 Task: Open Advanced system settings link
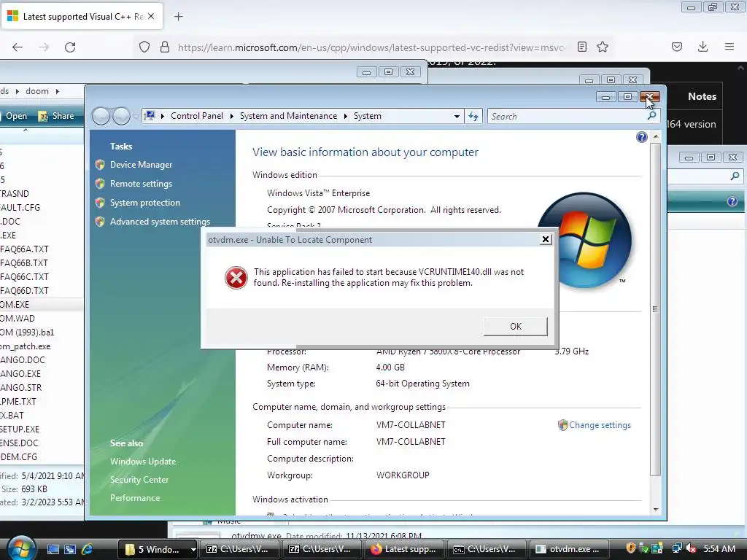160,222
